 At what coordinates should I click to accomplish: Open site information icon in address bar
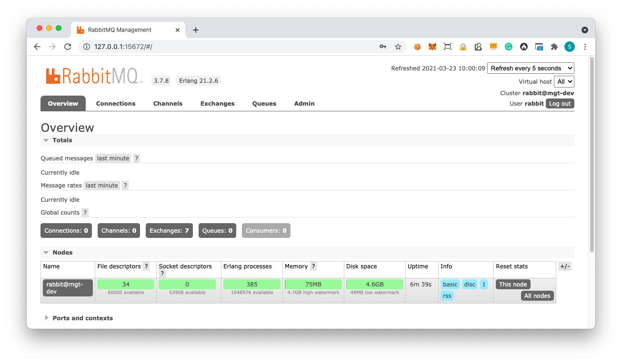(x=87, y=47)
